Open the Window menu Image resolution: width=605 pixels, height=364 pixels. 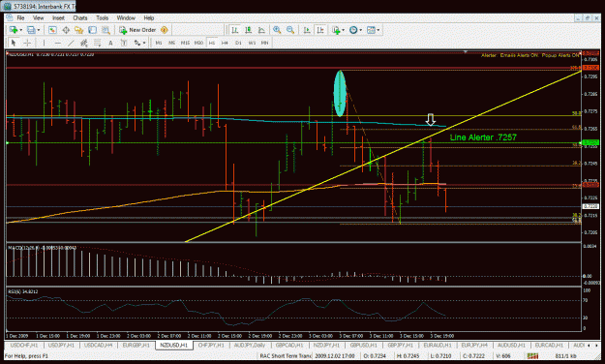click(126, 17)
